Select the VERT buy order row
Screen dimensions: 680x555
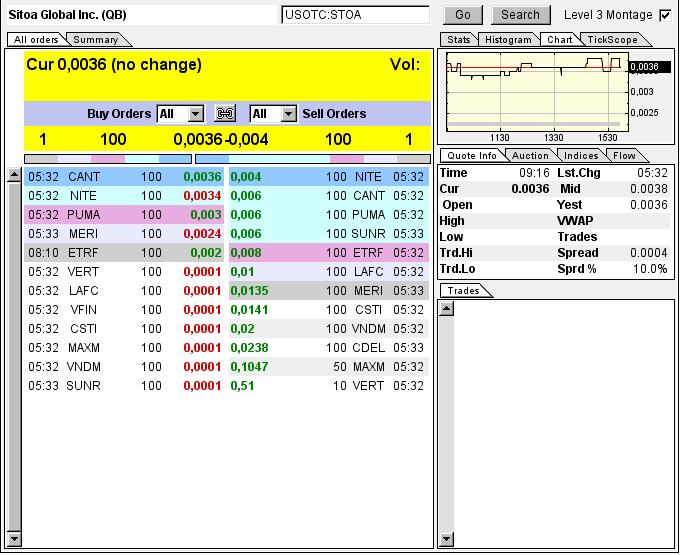pos(124,272)
